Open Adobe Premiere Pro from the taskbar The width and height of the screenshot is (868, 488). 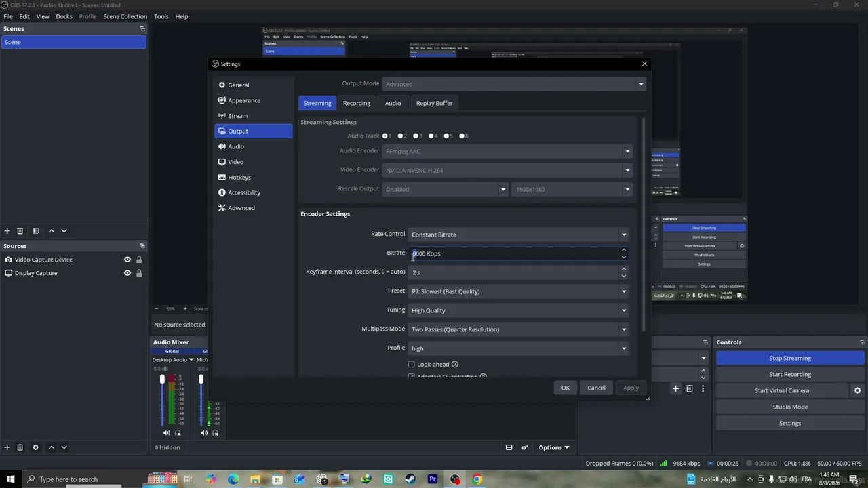[433, 479]
